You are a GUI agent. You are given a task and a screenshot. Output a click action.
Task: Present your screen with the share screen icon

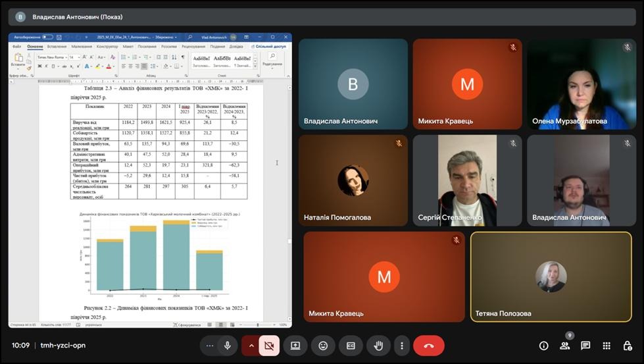tap(295, 346)
